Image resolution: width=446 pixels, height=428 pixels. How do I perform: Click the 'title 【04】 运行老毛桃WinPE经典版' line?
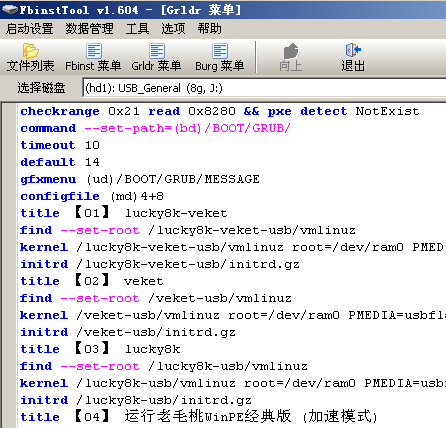coord(199,416)
